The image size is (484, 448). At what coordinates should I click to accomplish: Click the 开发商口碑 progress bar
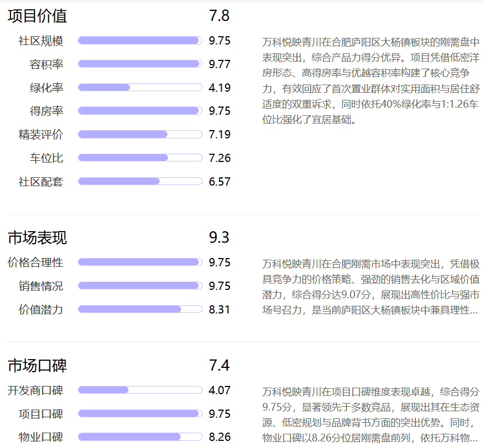pos(140,390)
